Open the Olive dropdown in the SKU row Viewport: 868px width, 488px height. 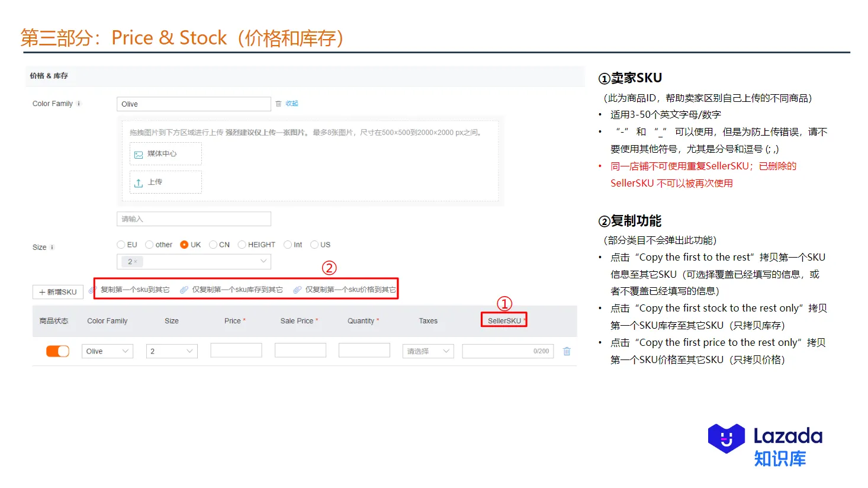(107, 351)
